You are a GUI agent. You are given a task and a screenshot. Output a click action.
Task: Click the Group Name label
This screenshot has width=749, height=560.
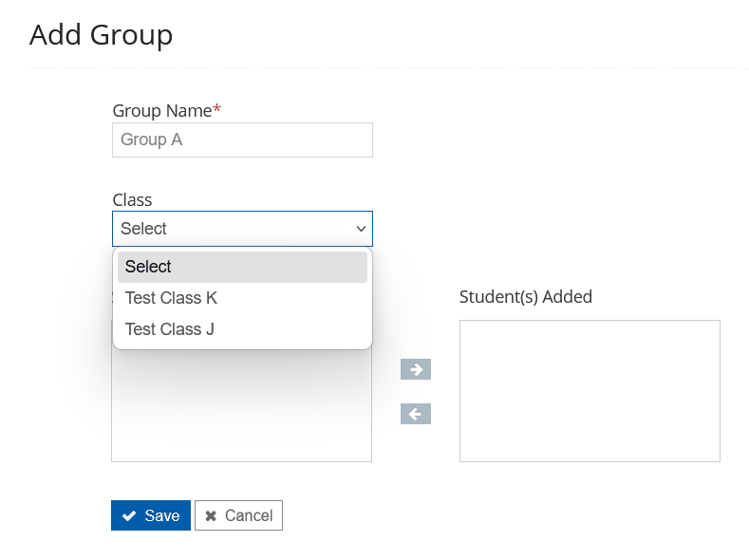click(x=161, y=110)
